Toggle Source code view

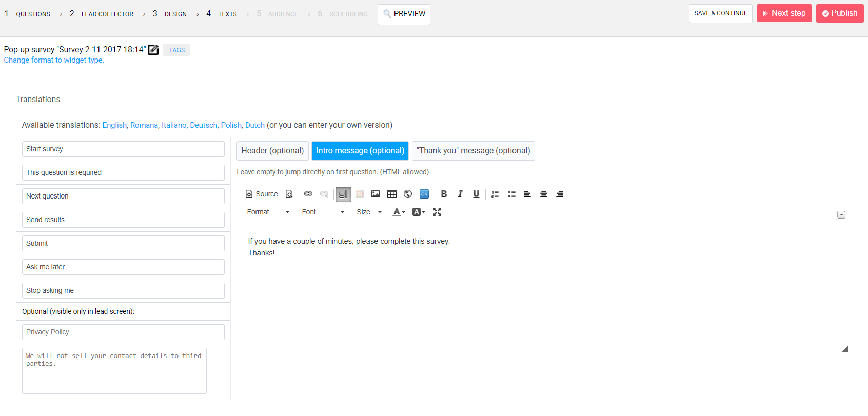(x=262, y=194)
